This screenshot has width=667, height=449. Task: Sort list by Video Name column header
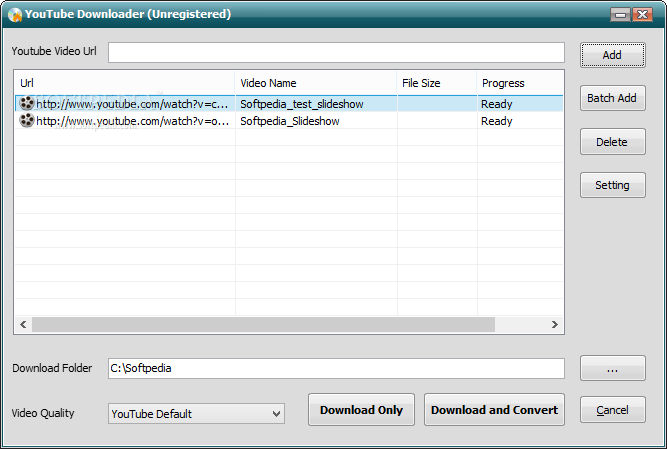coord(316,83)
